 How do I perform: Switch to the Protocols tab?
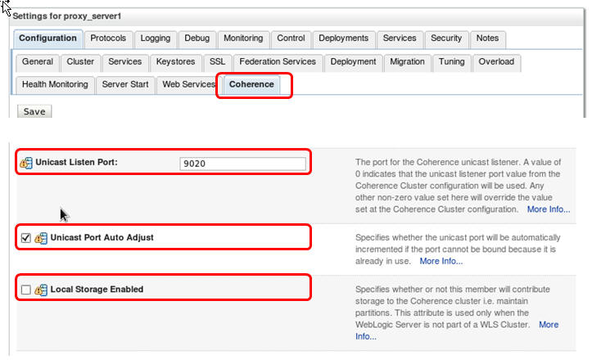[x=108, y=38]
